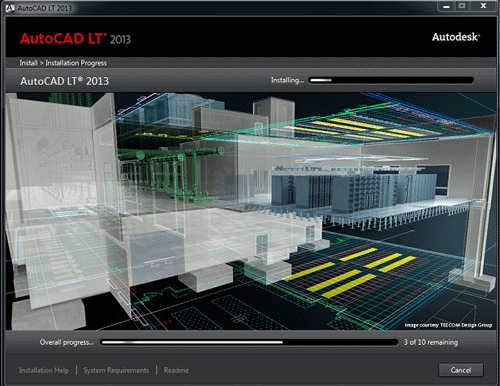Open the Readme link
Image resolution: width=500 pixels, height=386 pixels.
coord(176,370)
